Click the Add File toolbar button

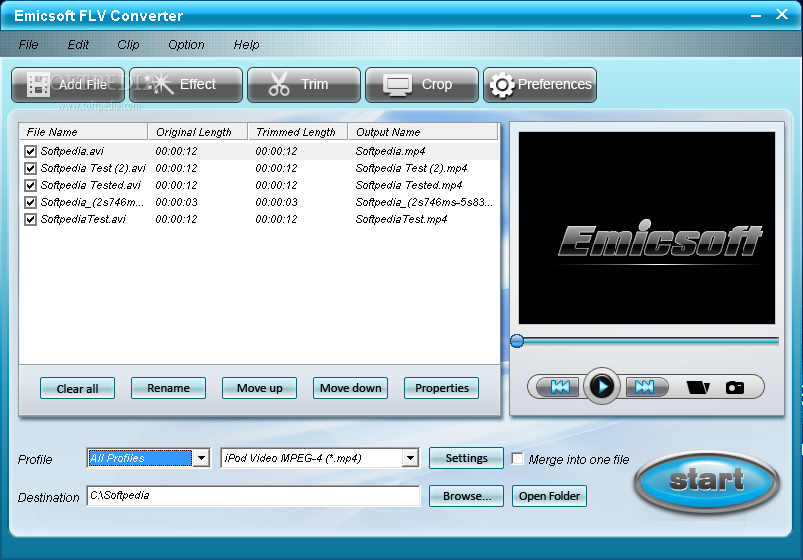pyautogui.click(x=68, y=85)
